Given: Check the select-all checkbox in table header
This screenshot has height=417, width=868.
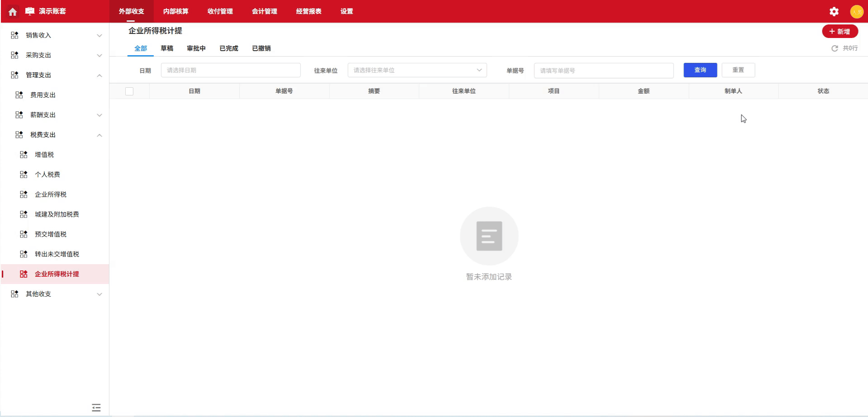Looking at the screenshot, I should 129,91.
